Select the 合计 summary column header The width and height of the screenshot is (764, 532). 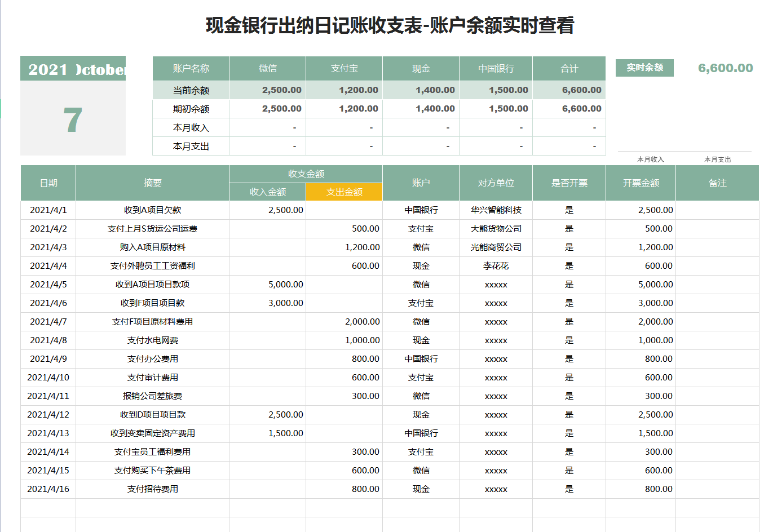click(x=569, y=68)
